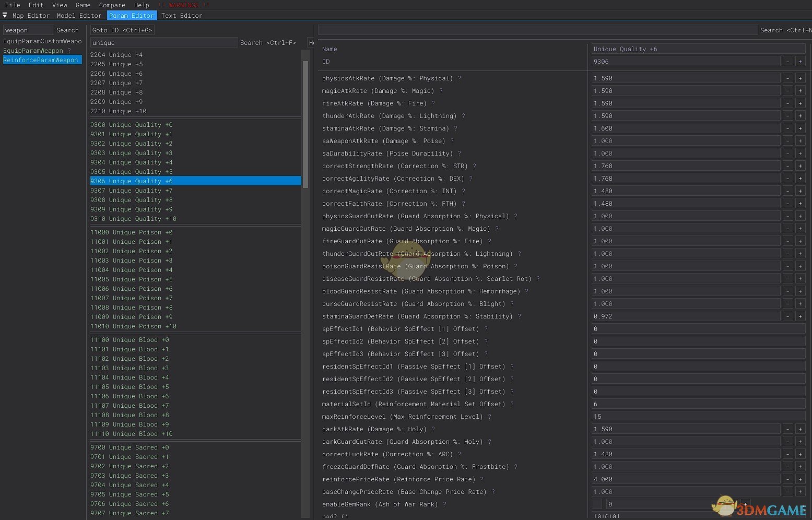The height and width of the screenshot is (520, 812).
Task: Select row 9300 Unique Quality +0
Action: point(196,125)
